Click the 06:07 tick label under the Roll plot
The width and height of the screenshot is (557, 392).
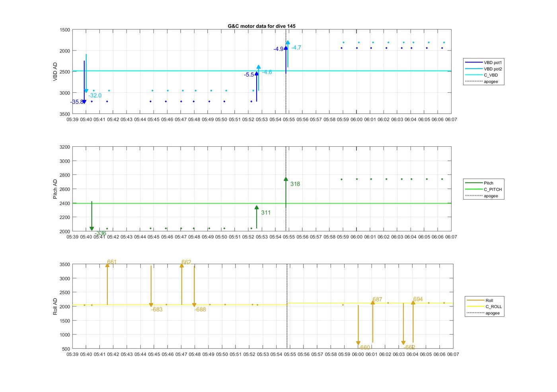(453, 354)
